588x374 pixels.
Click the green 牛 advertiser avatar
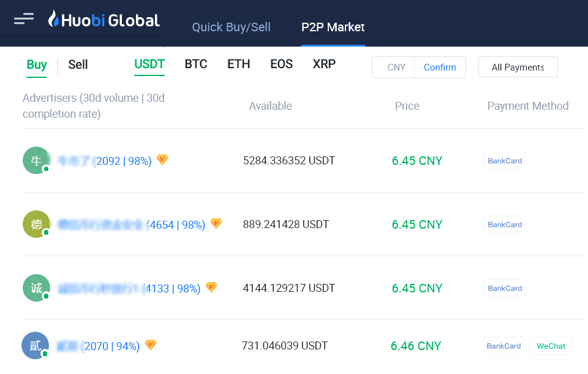coord(36,161)
